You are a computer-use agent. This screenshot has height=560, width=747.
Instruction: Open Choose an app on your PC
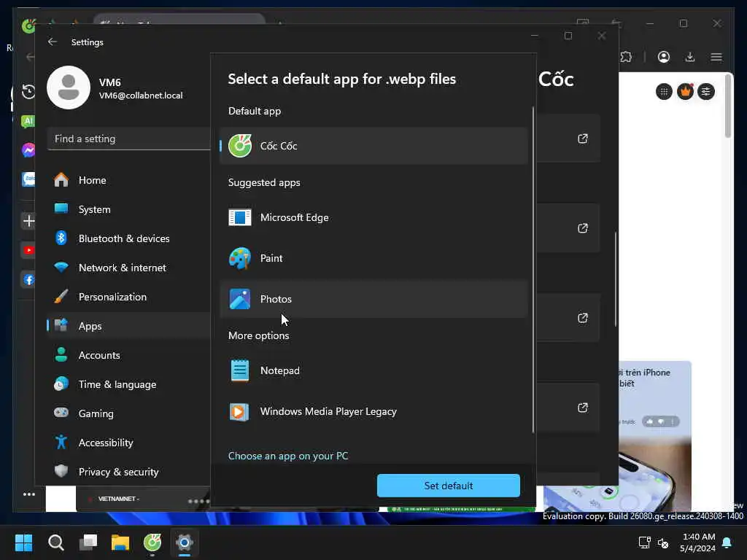(x=288, y=456)
